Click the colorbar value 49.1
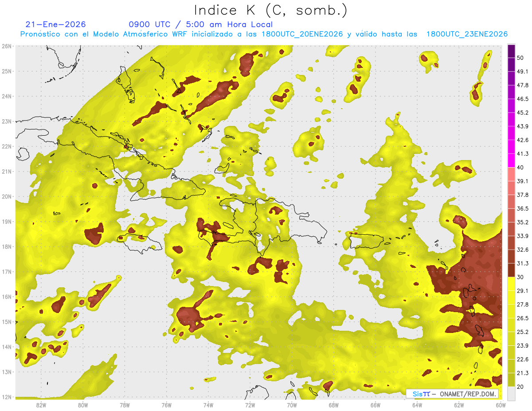 pos(523,71)
